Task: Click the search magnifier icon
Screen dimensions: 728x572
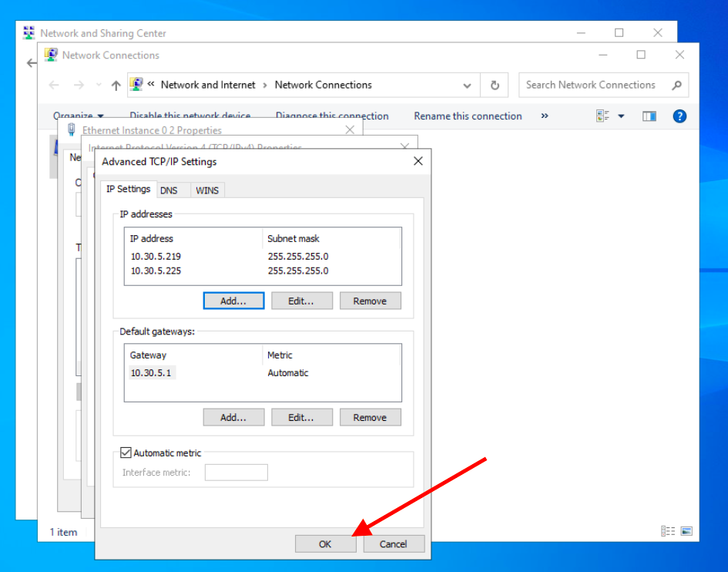Action: pyautogui.click(x=677, y=85)
